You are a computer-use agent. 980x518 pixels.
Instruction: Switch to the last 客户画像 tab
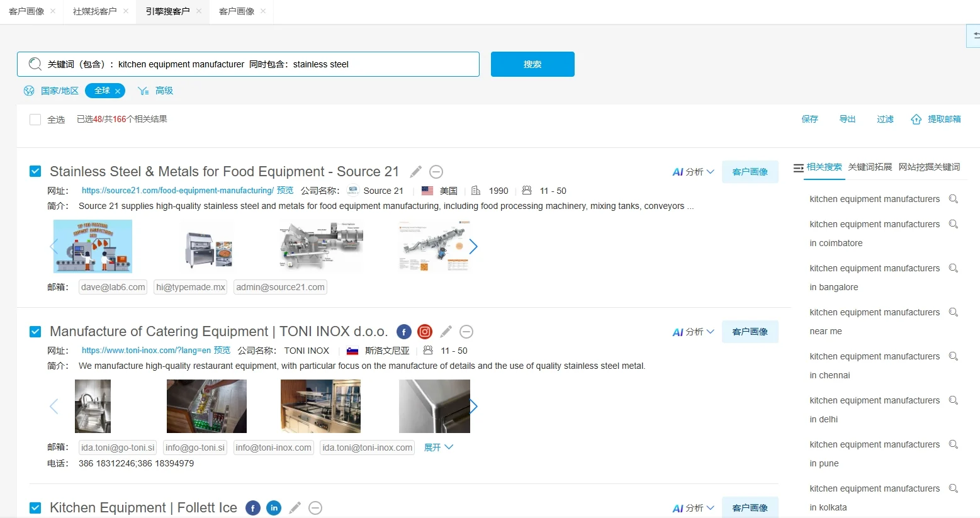click(x=237, y=11)
